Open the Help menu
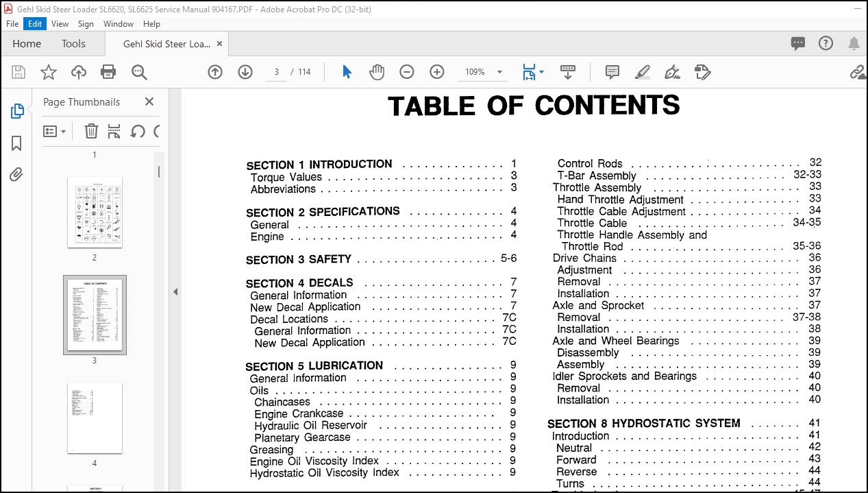Image resolution: width=868 pixels, height=493 pixels. tap(151, 23)
